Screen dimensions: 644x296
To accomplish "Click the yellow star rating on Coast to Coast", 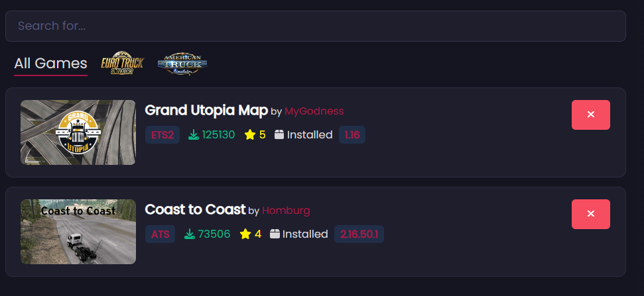I will pos(245,234).
